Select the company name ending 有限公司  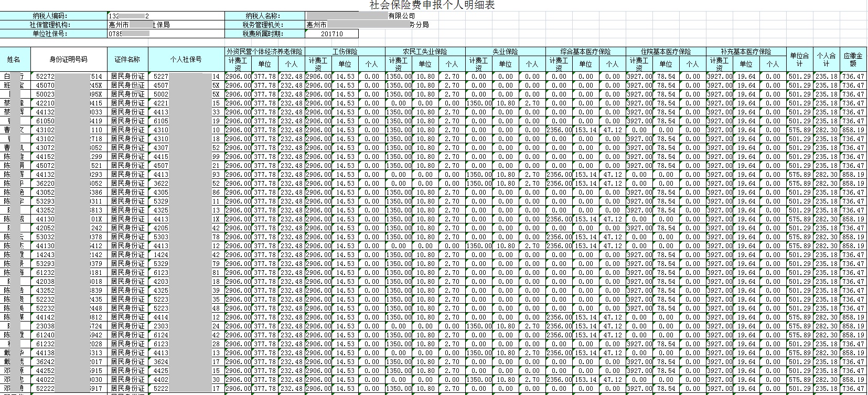(360, 16)
